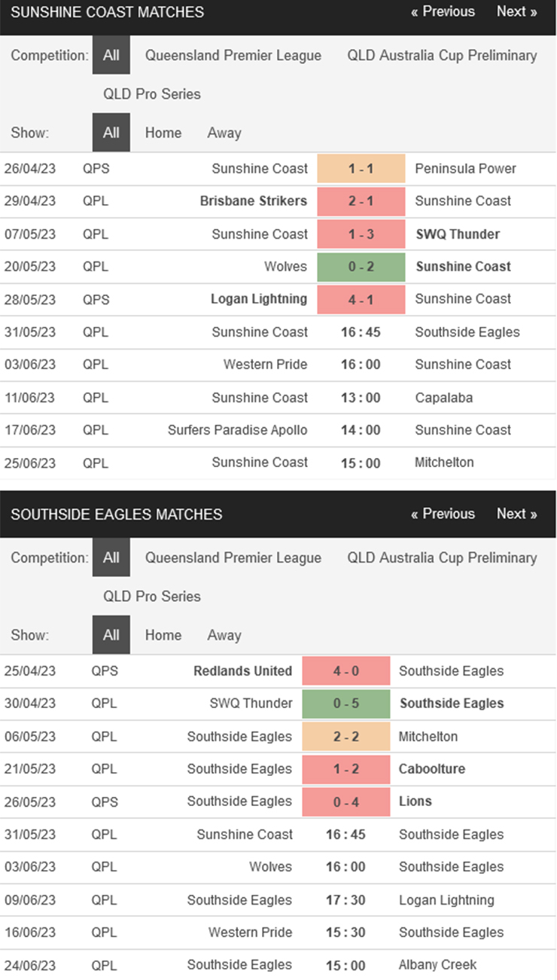Select Queensland Premier League competition filter
The image size is (557, 980).
click(233, 55)
